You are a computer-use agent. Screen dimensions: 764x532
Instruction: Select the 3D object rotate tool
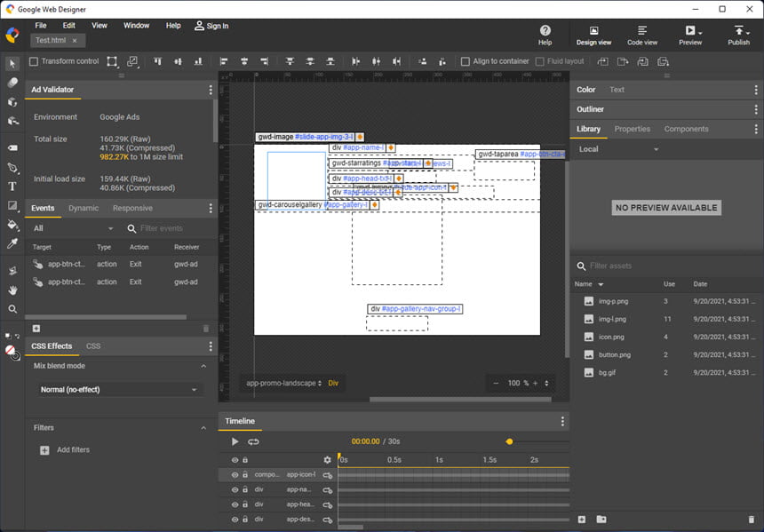point(12,102)
